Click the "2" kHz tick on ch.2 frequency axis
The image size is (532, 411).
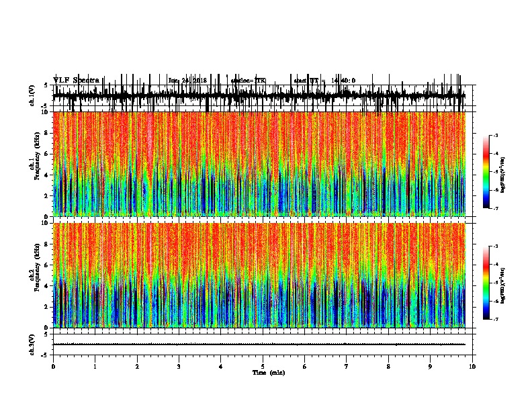tap(47, 307)
